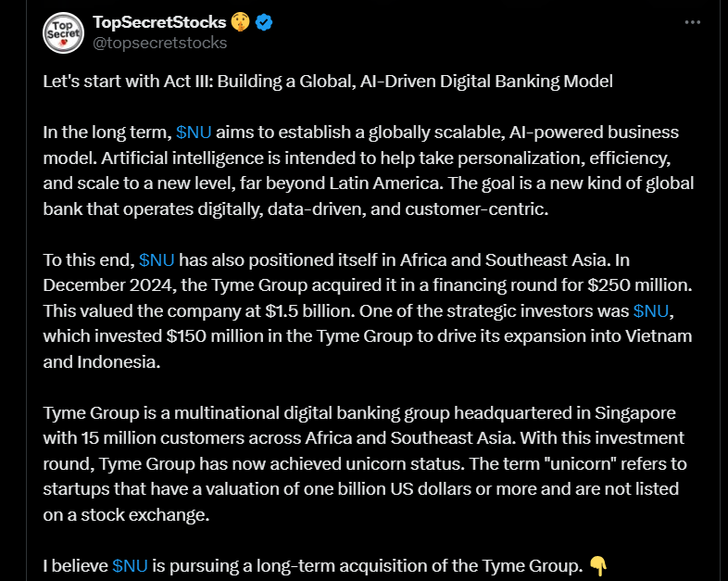Click the TopSecretStocks profile avatar
Viewport: 728px width, 581px height.
click(62, 32)
